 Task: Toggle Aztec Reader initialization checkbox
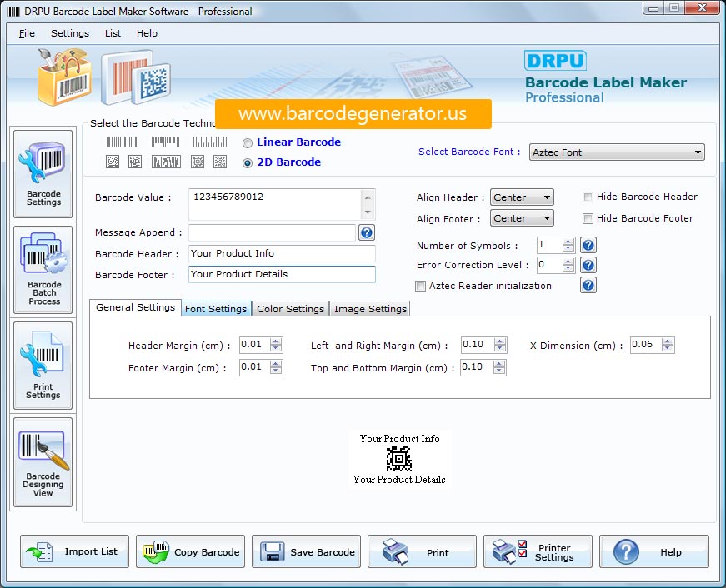click(420, 286)
